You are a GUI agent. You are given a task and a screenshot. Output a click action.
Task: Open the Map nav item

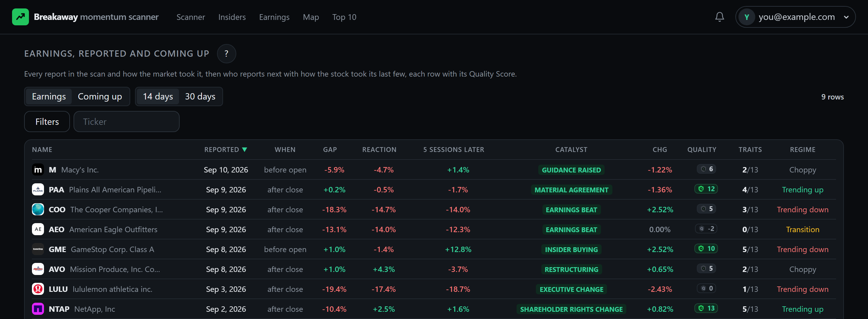click(311, 17)
